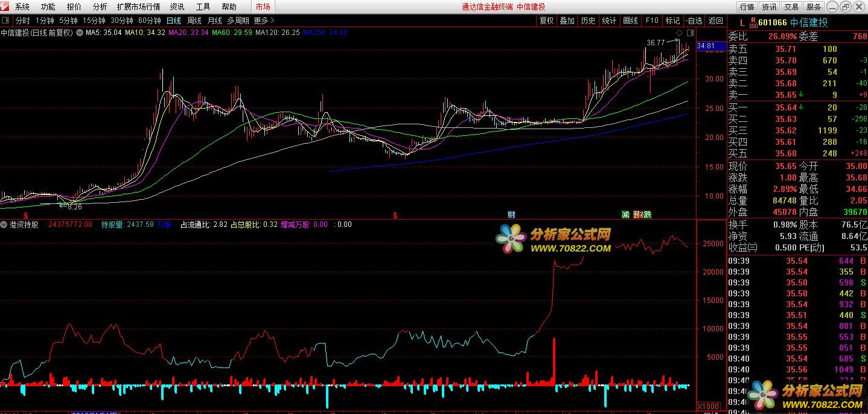Screen dimensions: 868x414
Task: Click the 复权 toolbar button
Action: [546, 21]
